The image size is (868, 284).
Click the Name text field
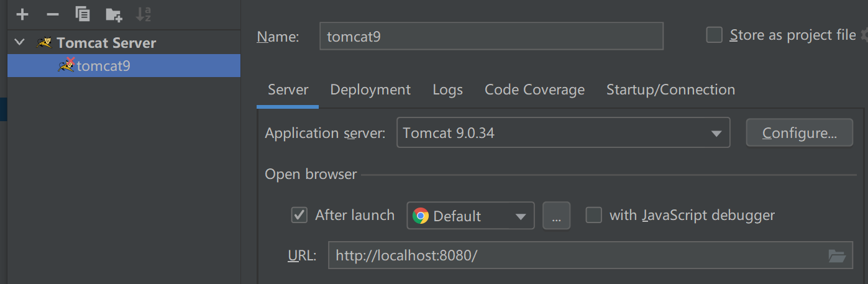[x=491, y=37]
